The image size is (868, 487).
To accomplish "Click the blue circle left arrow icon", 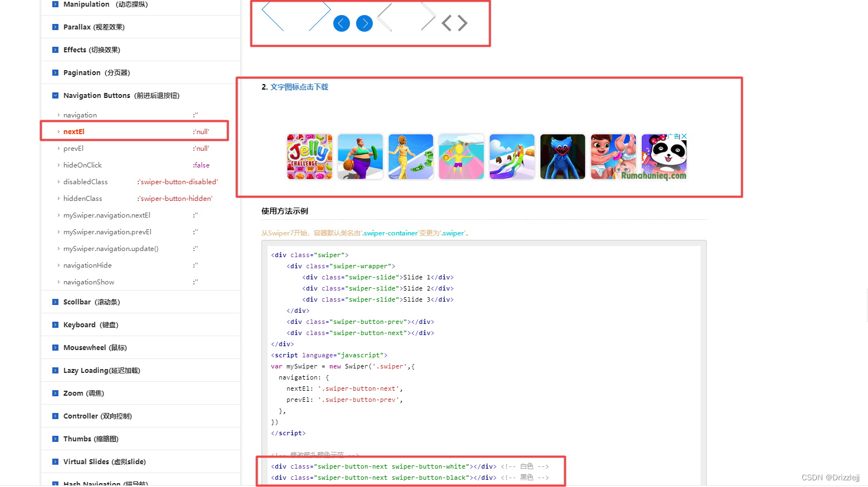I will pos(342,23).
